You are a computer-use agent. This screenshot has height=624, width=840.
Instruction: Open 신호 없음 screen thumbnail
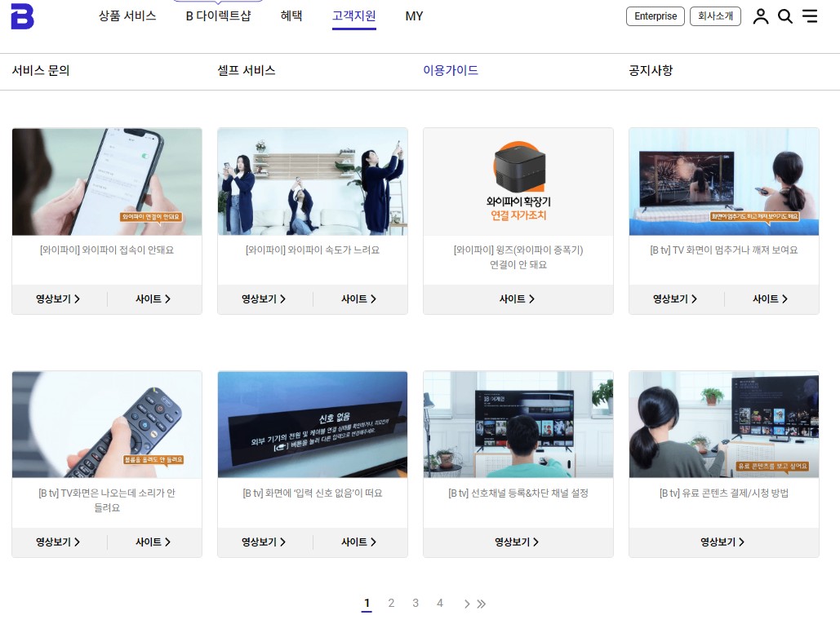(x=313, y=424)
